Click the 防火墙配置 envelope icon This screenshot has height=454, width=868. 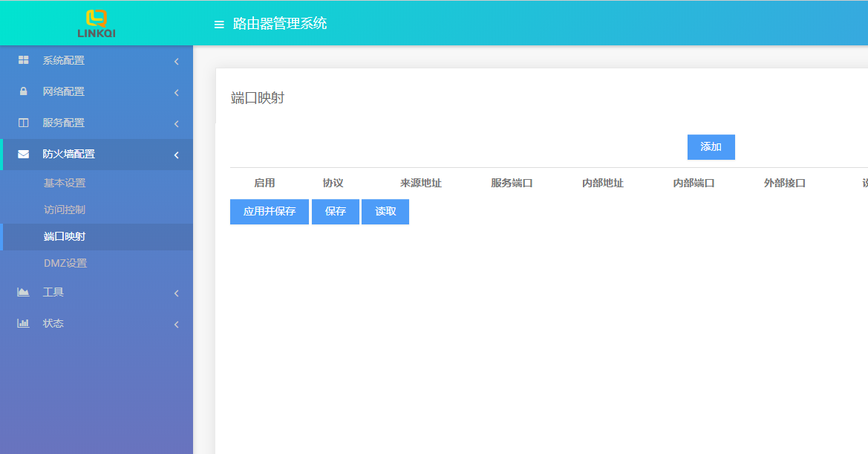(x=23, y=154)
